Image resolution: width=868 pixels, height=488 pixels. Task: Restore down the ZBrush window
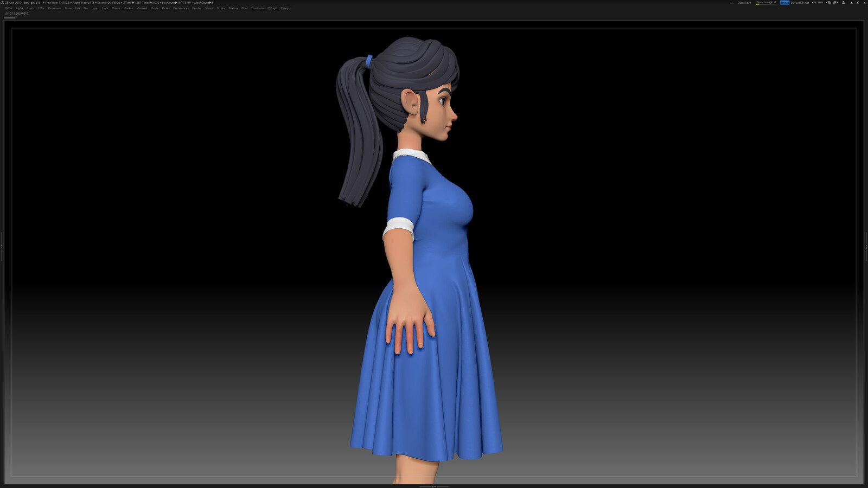click(858, 3)
